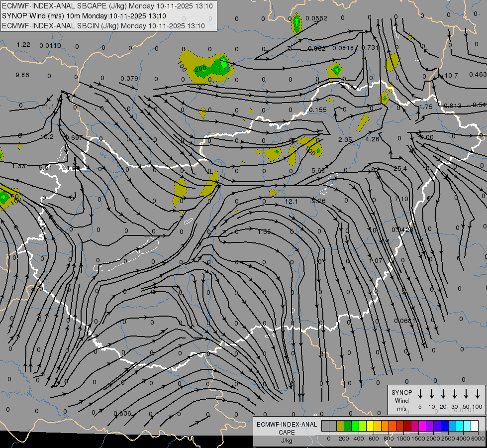The width and height of the screenshot is (487, 448).
Task: Click the 0.697 value on map
Action: [x=74, y=137]
